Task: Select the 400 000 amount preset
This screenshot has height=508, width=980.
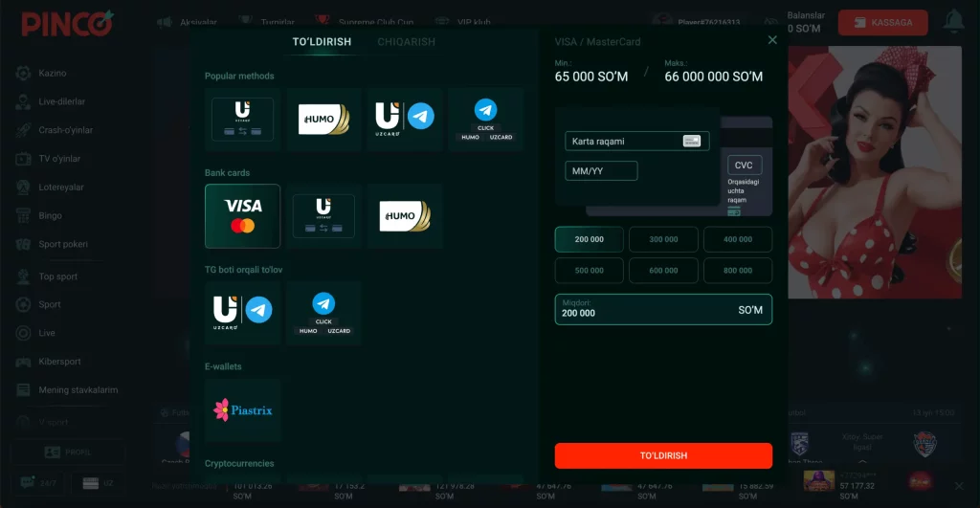Action: [738, 239]
